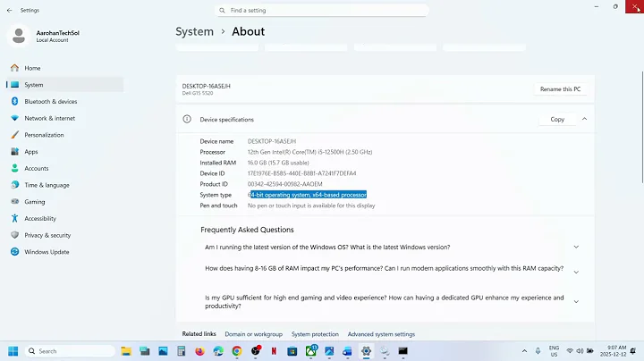
Task: Open the notification bell icon
Action: click(x=633, y=351)
